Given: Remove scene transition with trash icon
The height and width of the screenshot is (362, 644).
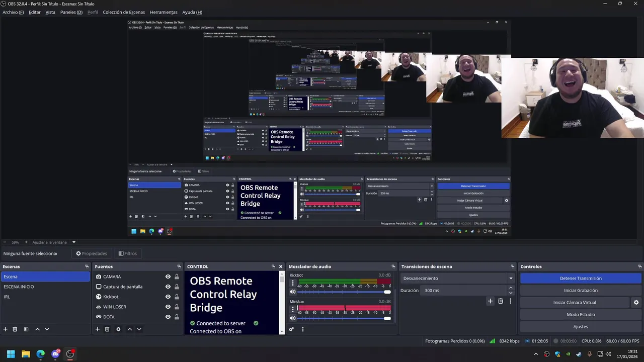Looking at the screenshot, I should 501,301.
